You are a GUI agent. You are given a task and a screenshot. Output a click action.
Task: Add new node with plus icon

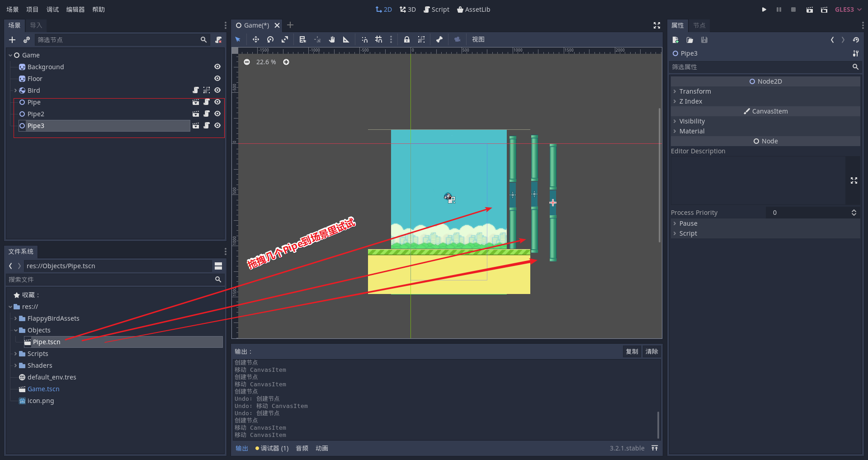12,40
